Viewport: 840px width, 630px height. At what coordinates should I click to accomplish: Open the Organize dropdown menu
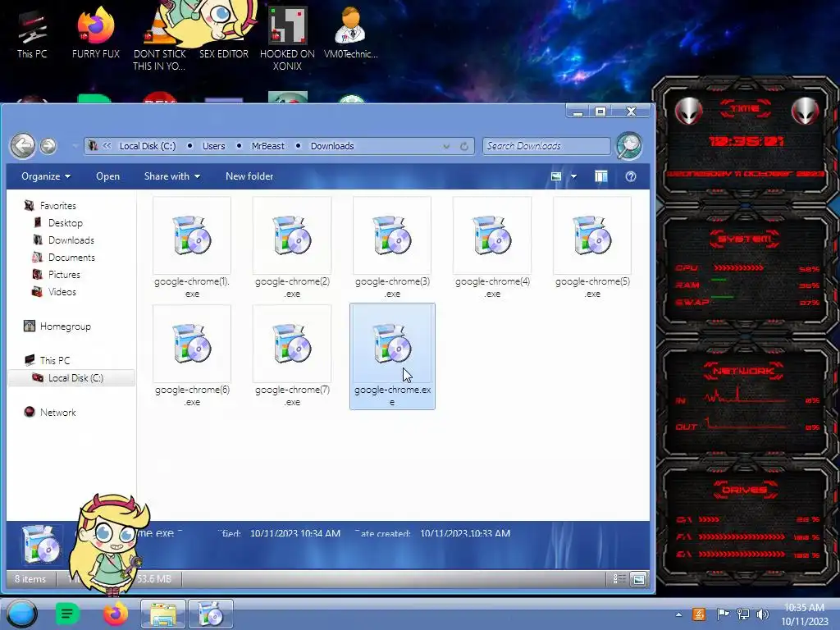pos(46,176)
